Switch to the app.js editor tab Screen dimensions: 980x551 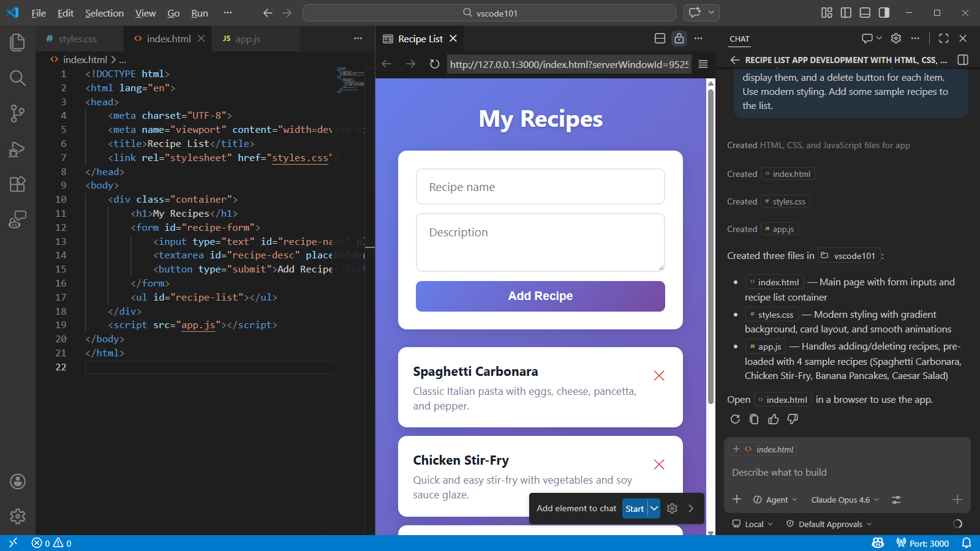tap(247, 38)
